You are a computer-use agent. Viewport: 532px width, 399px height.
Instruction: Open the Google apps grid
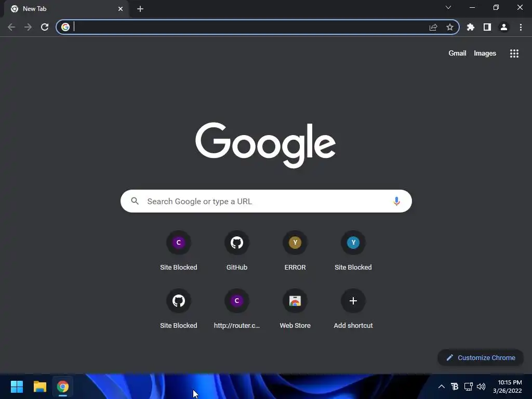pyautogui.click(x=514, y=54)
